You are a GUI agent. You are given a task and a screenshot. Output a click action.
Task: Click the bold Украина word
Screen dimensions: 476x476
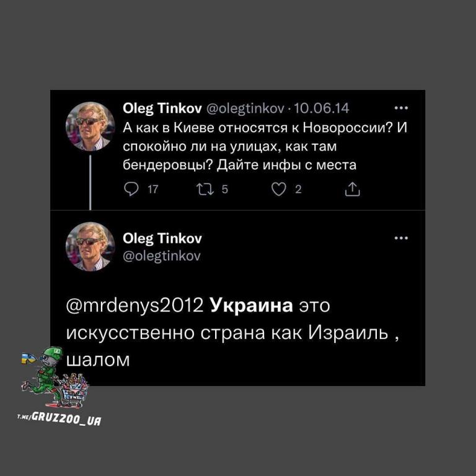pyautogui.click(x=252, y=305)
